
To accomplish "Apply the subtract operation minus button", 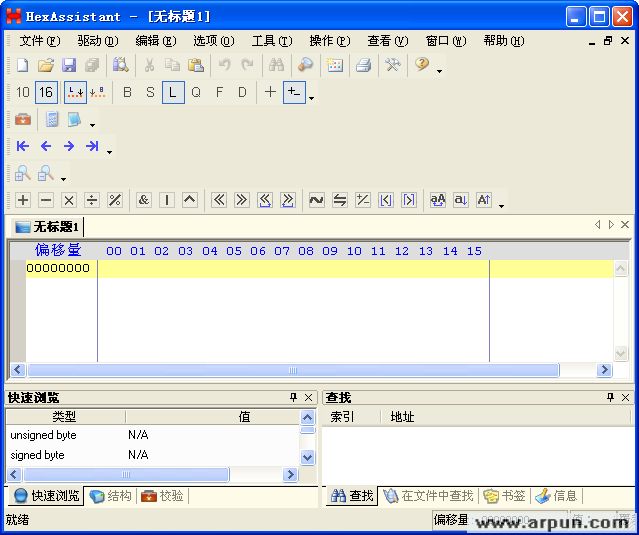I will [x=46, y=200].
